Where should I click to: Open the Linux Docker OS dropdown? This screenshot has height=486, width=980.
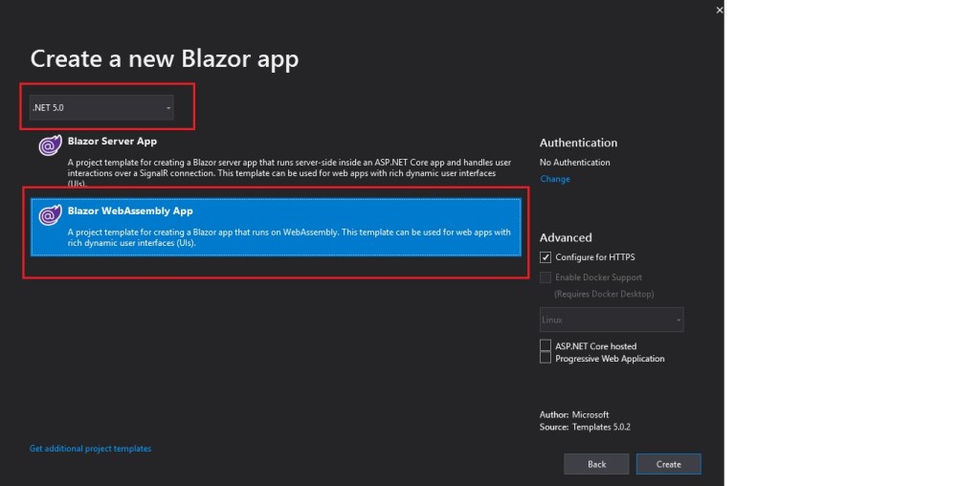[612, 320]
